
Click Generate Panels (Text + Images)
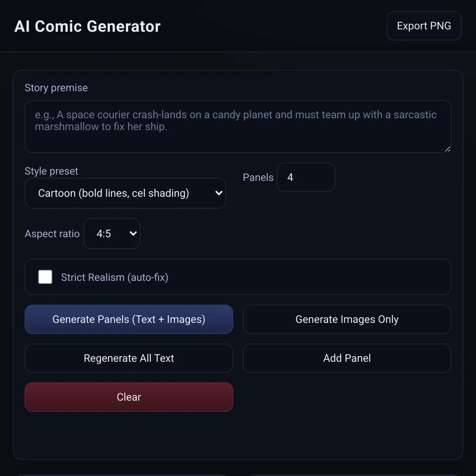tap(129, 319)
